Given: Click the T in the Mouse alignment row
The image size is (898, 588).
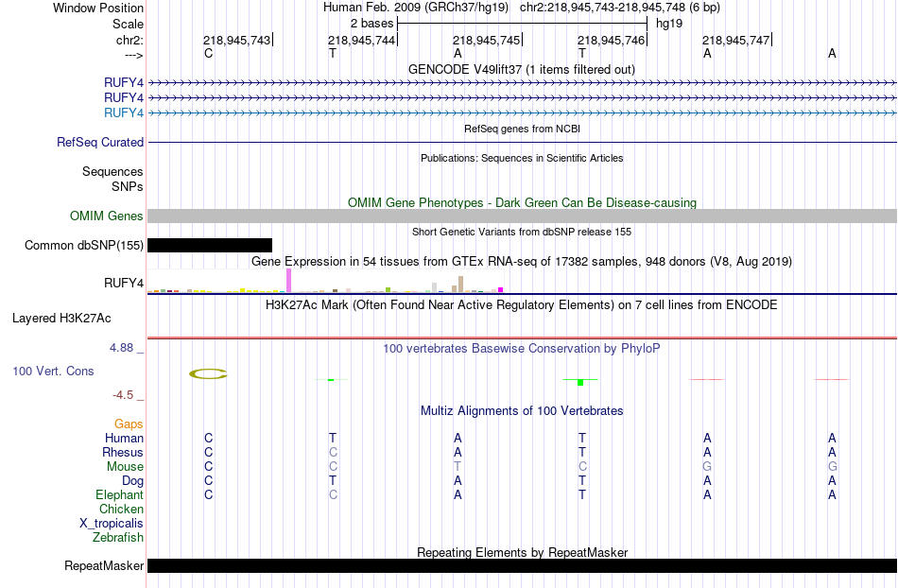Looking at the screenshot, I should point(457,467).
